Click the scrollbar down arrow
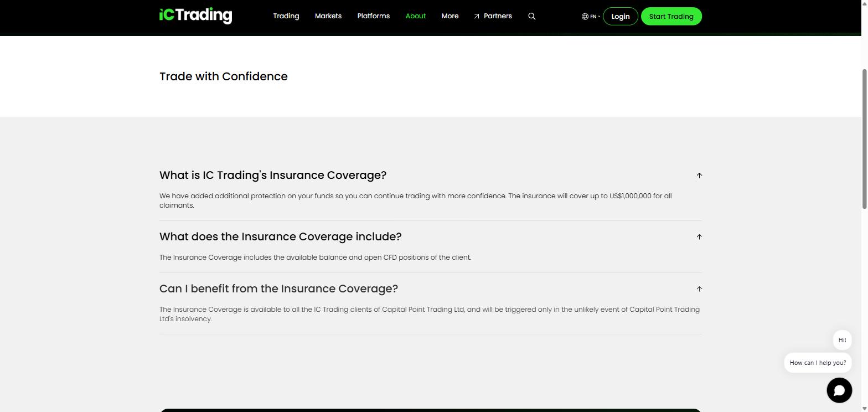The image size is (868, 412). coord(864,409)
